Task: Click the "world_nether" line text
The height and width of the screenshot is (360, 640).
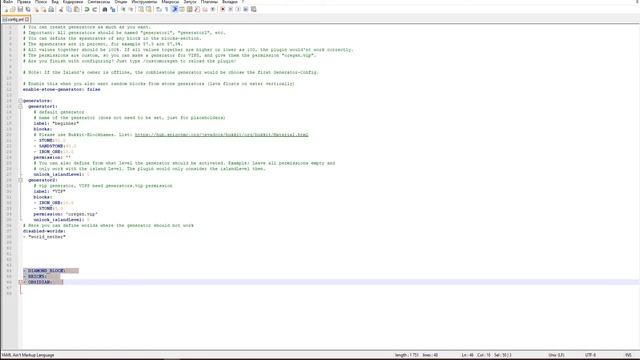Action: pyautogui.click(x=44, y=237)
